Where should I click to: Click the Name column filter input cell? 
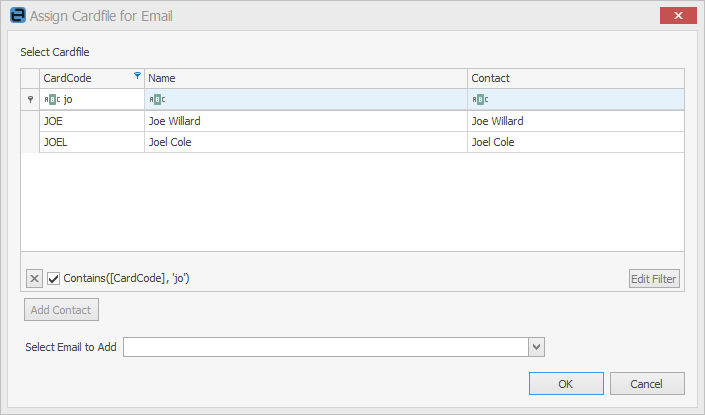tap(306, 99)
